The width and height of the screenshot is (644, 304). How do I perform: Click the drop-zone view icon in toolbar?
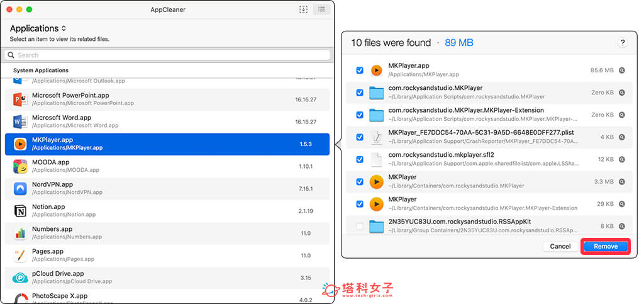[303, 9]
